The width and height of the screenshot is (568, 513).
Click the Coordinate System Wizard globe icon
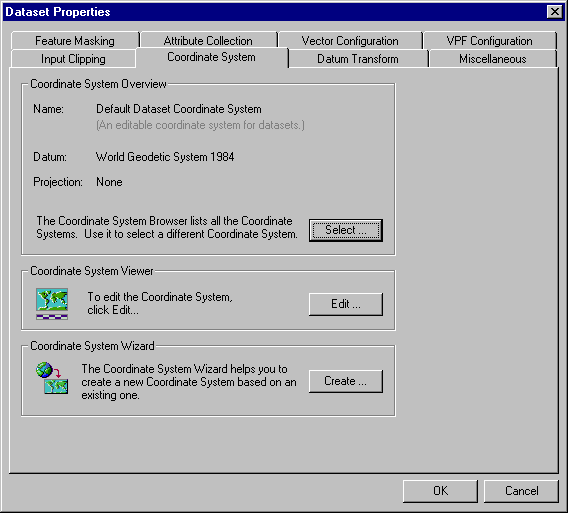pyautogui.click(x=52, y=378)
